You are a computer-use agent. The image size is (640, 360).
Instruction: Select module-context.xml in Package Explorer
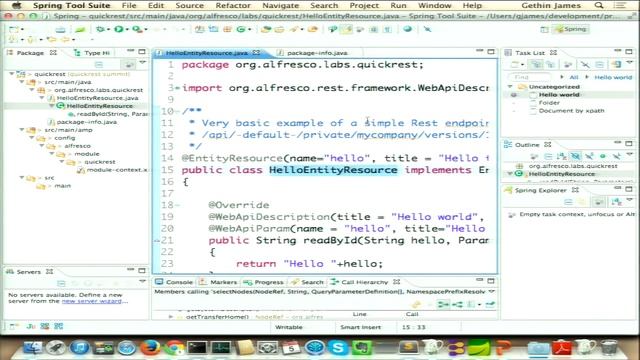[116, 170]
